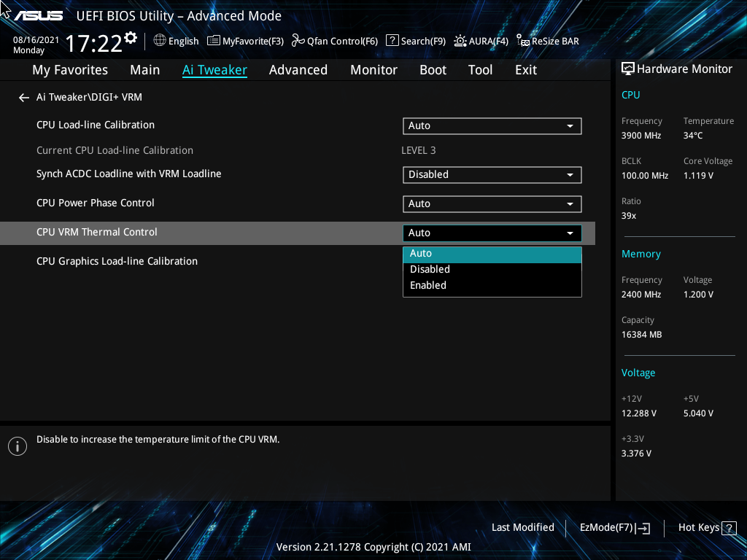Click the Voltage section heading
The image size is (747, 560).
[638, 373]
